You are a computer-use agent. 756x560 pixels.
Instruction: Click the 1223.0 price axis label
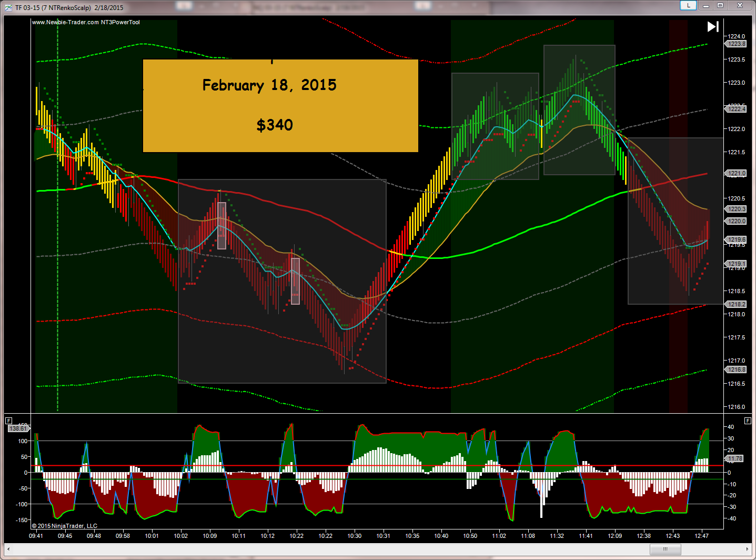737,83
